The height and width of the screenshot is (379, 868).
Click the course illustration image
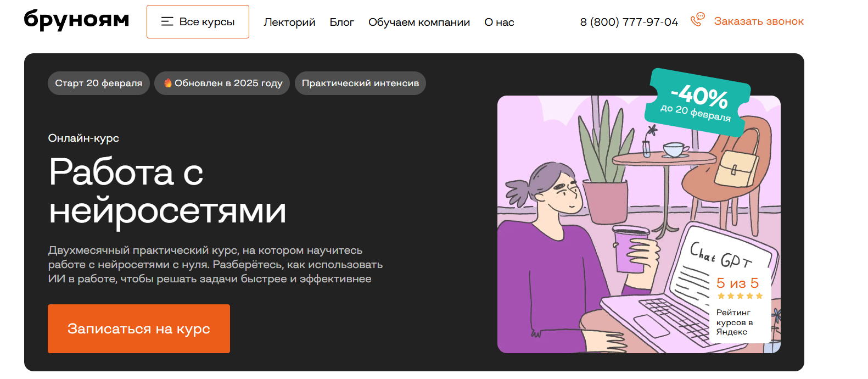click(639, 224)
